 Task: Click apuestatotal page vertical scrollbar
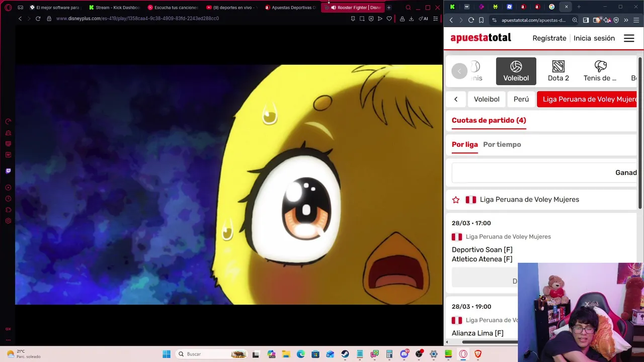click(x=640, y=133)
